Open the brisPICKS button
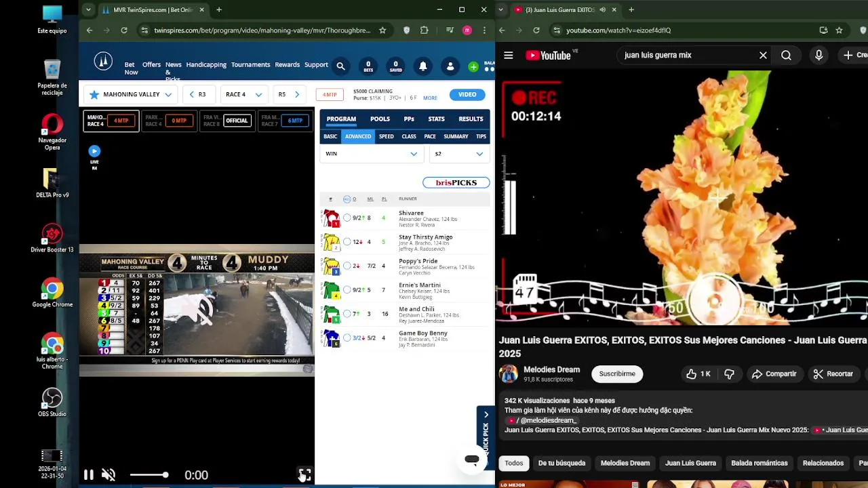Screen dimensions: 868x488 point(456,182)
